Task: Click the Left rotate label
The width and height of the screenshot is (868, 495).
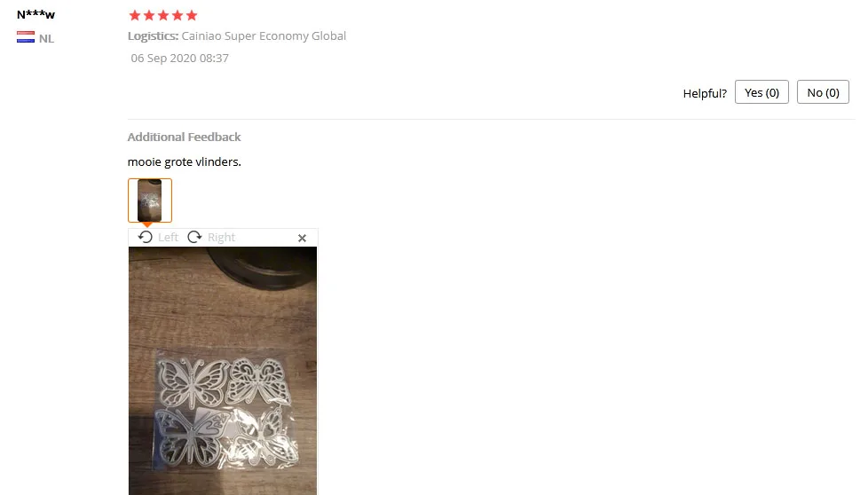Action: (168, 237)
